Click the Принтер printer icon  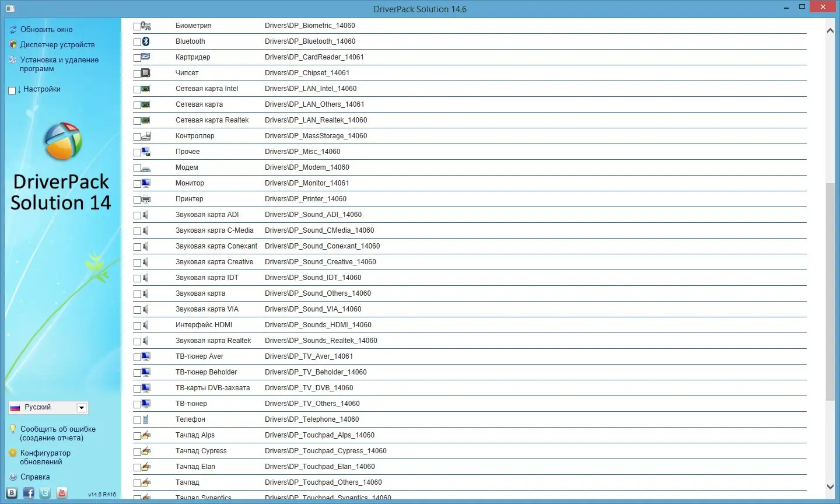pyautogui.click(x=146, y=199)
